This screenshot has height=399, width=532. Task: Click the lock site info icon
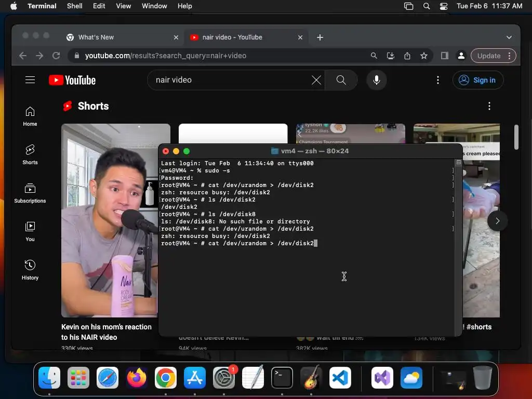click(x=77, y=56)
